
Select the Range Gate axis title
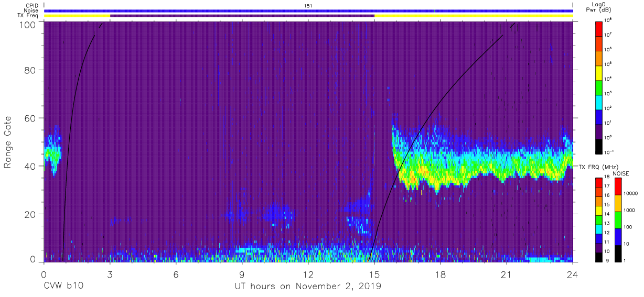coord(8,142)
